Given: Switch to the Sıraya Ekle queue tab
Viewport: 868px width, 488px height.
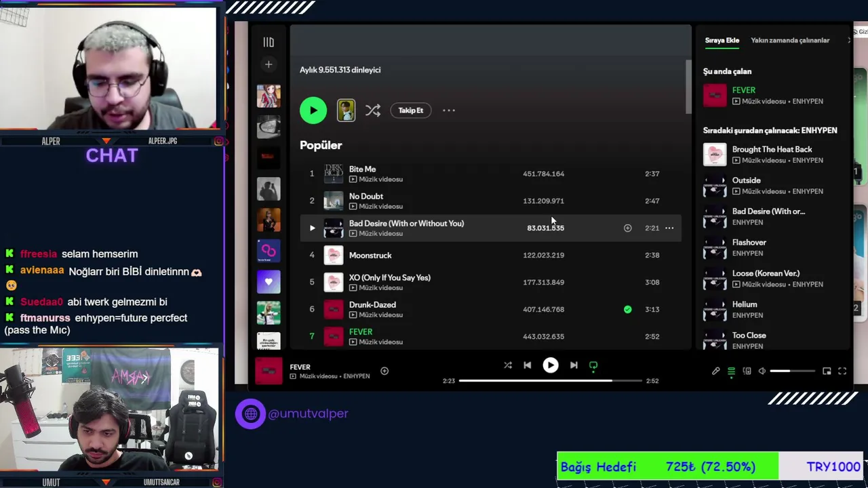Looking at the screenshot, I should tap(722, 40).
